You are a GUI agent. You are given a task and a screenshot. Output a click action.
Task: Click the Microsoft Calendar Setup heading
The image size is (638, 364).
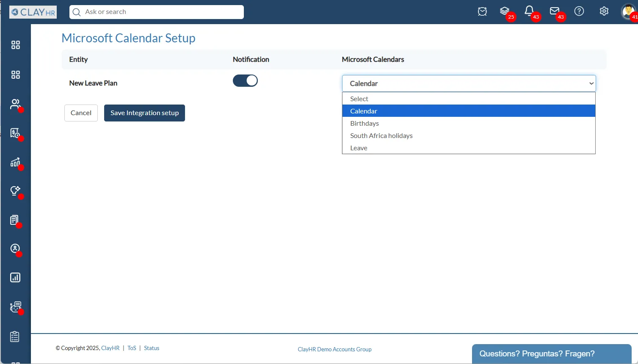[128, 38]
